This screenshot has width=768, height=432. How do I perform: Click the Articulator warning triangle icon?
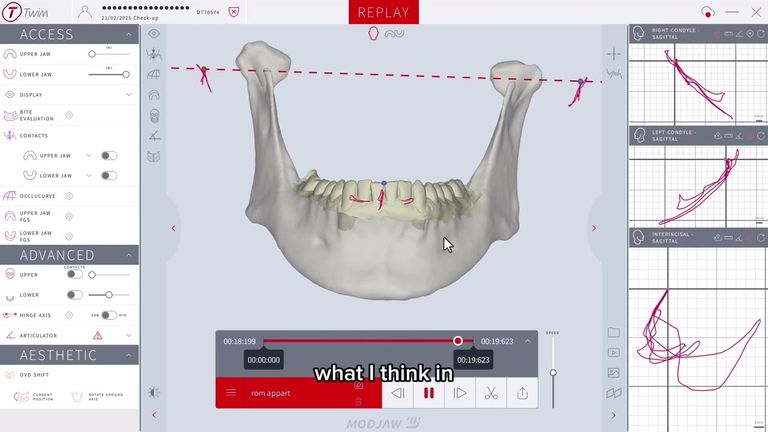click(97, 336)
